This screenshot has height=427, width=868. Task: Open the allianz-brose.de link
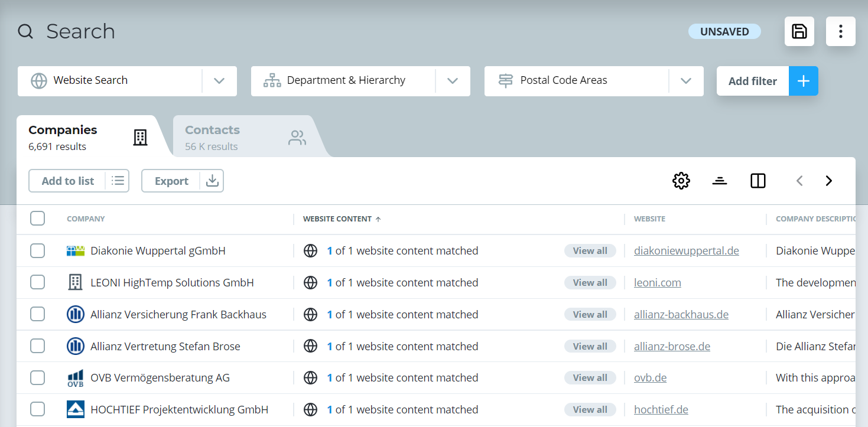pos(672,346)
